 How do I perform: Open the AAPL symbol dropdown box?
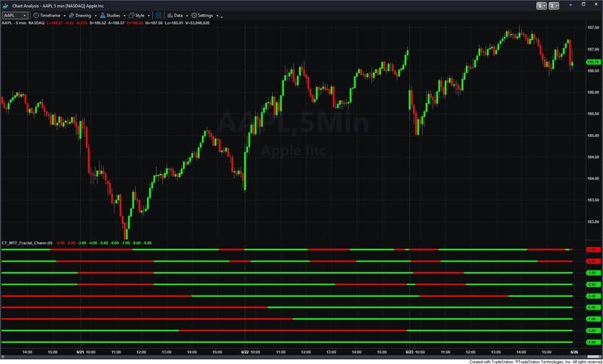(15, 15)
